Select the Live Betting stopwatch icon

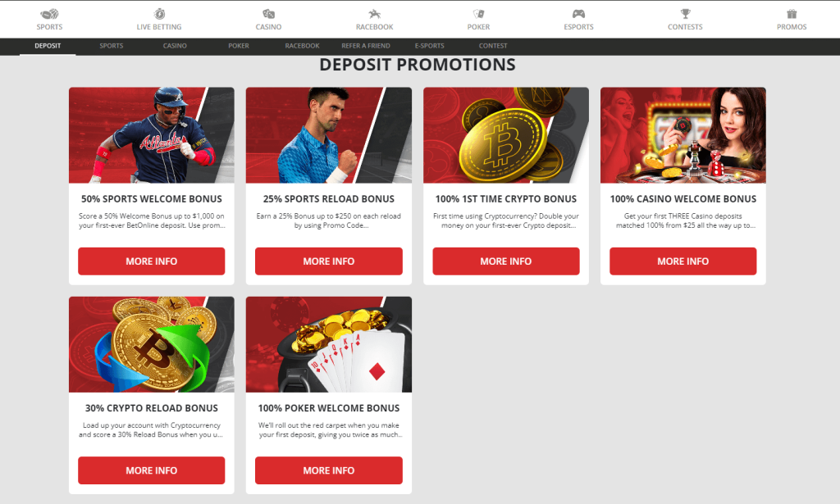pos(159,15)
